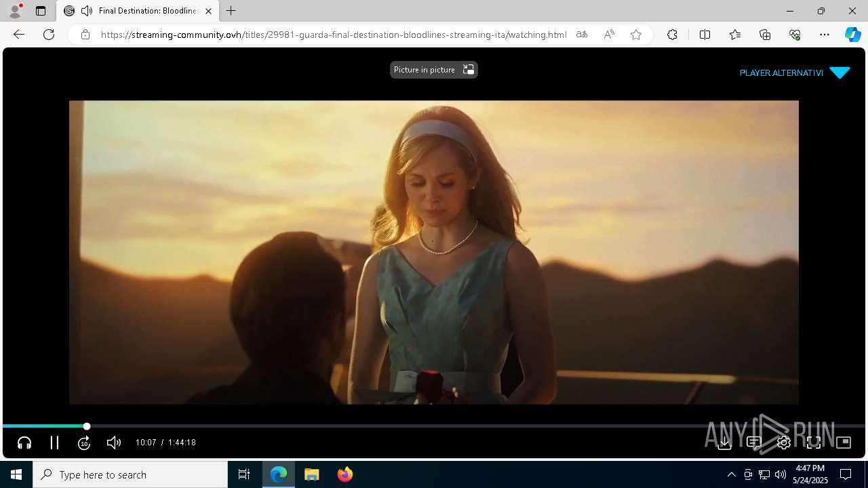Viewport: 868px width, 488px height.
Task: Mute the tab via speaker icon
Action: click(x=86, y=11)
